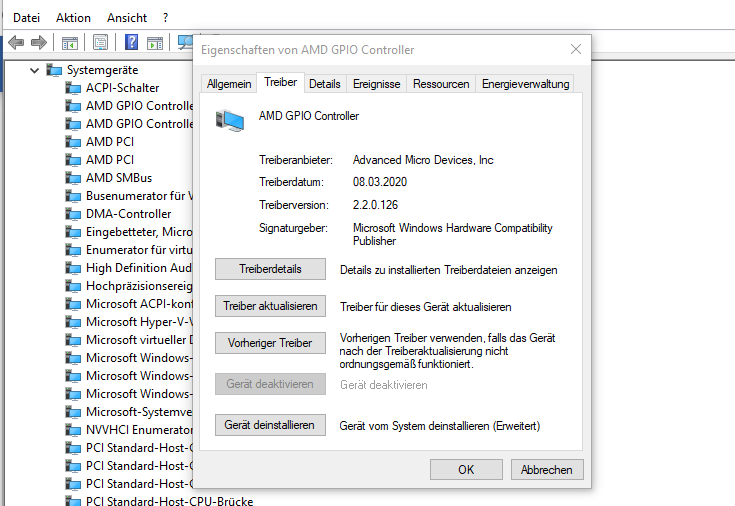Switch to the Allgemein tab
Image resolution: width=735 pixels, height=506 pixels.
tap(229, 84)
